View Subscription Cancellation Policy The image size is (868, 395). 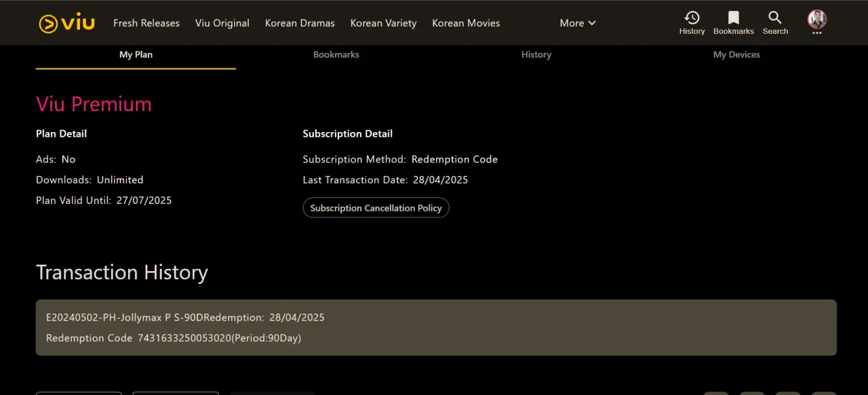point(376,208)
